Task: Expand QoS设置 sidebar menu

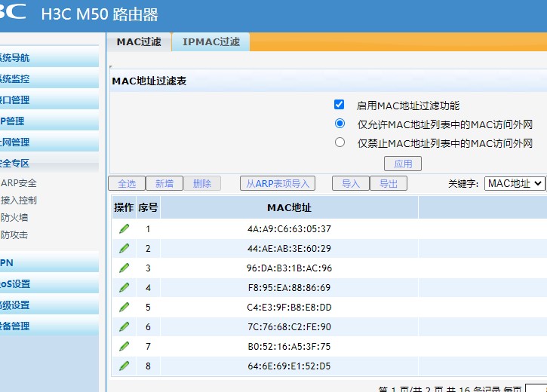Action: (49, 284)
